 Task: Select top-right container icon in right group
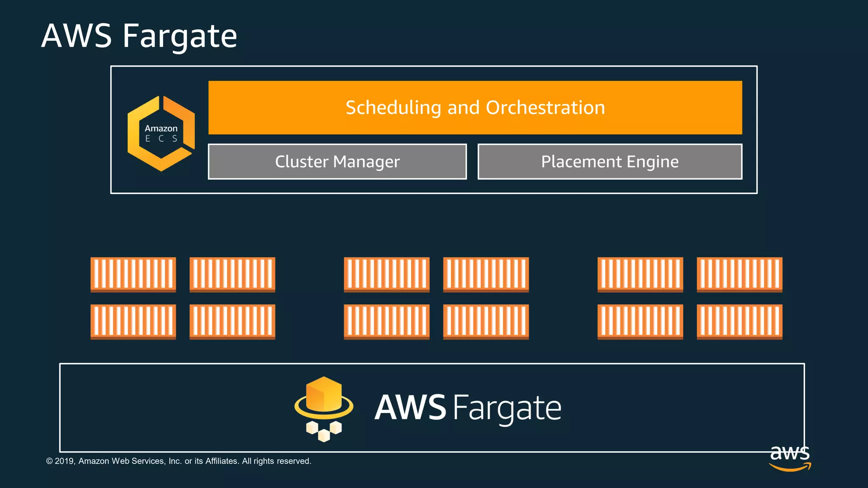coord(739,274)
